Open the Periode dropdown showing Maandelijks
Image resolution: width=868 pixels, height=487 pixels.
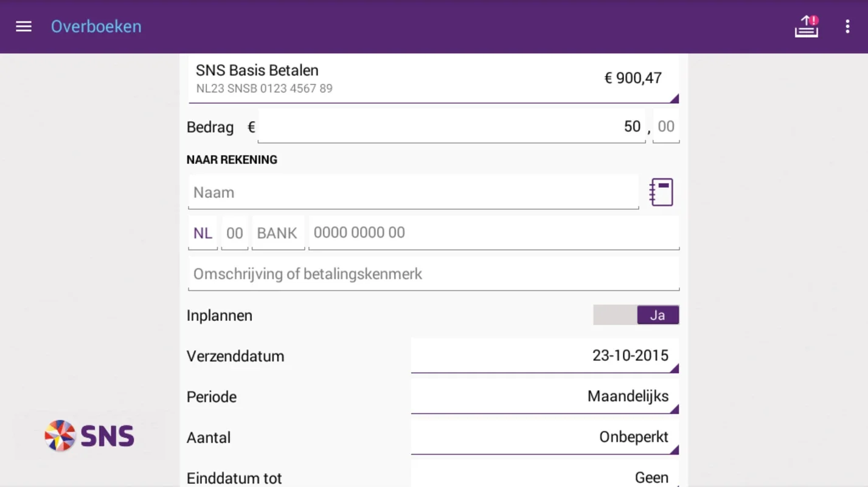coord(545,396)
